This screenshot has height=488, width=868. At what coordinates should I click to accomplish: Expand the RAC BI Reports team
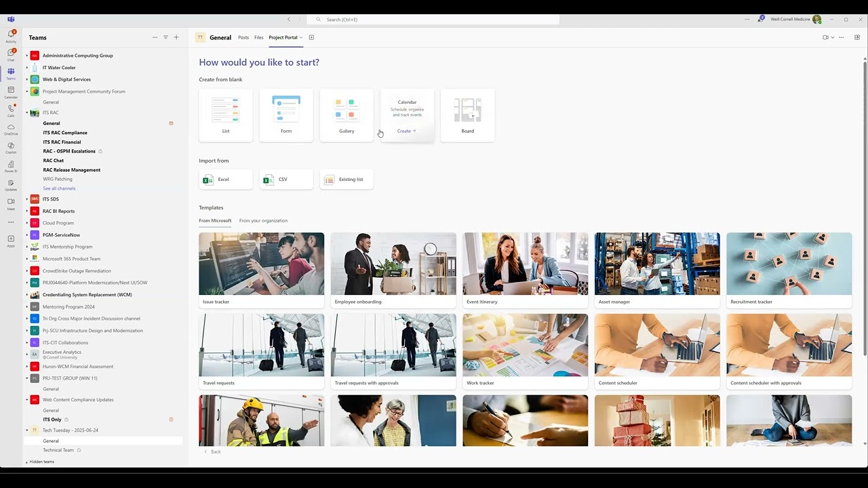27,211
